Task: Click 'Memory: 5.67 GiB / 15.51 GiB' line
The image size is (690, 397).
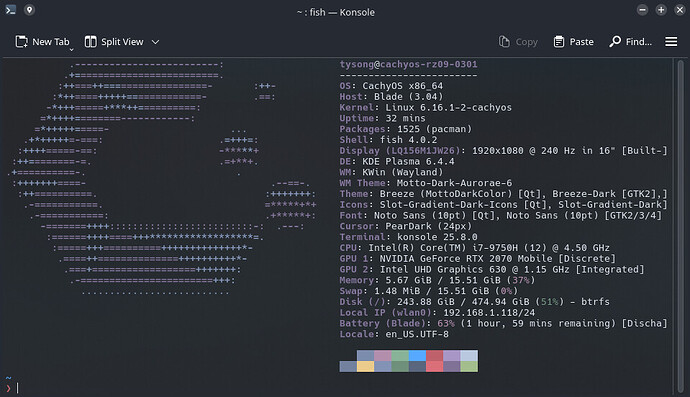Action: tap(437, 280)
